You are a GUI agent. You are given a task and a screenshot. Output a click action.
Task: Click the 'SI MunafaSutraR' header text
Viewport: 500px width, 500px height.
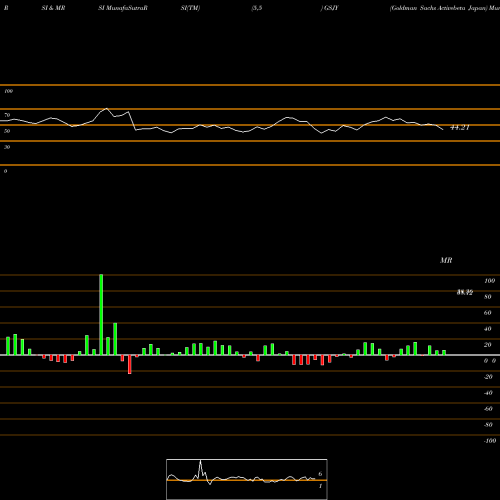click(x=123, y=8)
